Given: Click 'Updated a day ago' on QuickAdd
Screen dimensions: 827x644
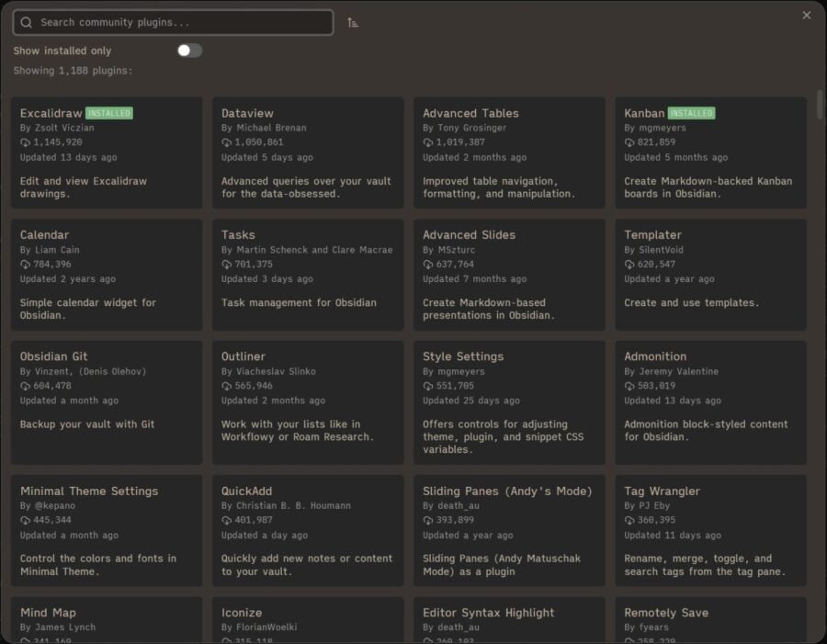Looking at the screenshot, I should (x=265, y=536).
